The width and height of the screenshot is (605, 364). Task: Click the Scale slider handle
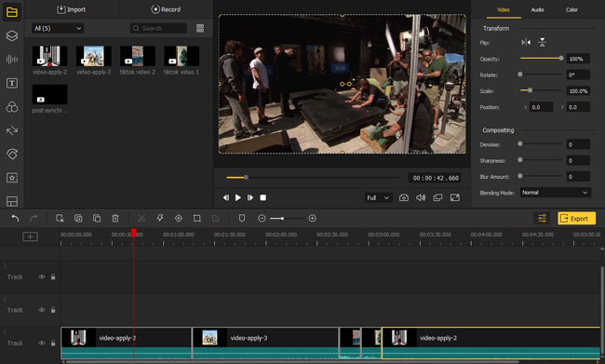point(531,90)
